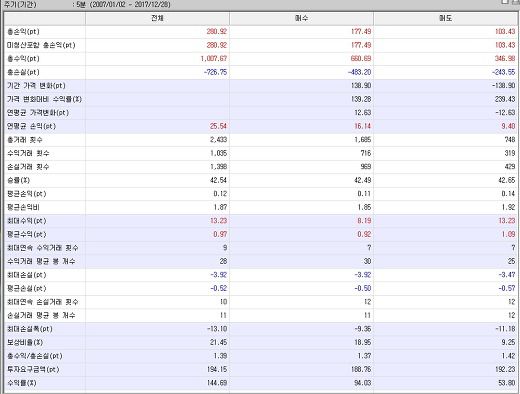Select the 최대손실(pt) row label
This screenshot has height=394, width=520.
tap(27, 275)
